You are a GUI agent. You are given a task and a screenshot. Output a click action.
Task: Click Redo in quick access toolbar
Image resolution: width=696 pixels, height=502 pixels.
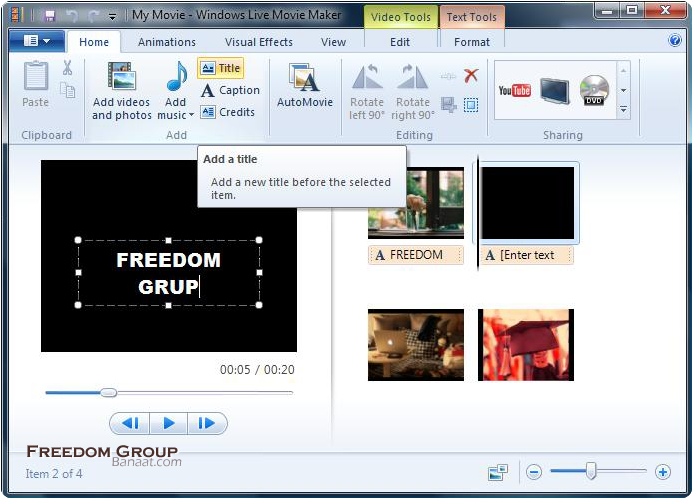pyautogui.click(x=93, y=16)
